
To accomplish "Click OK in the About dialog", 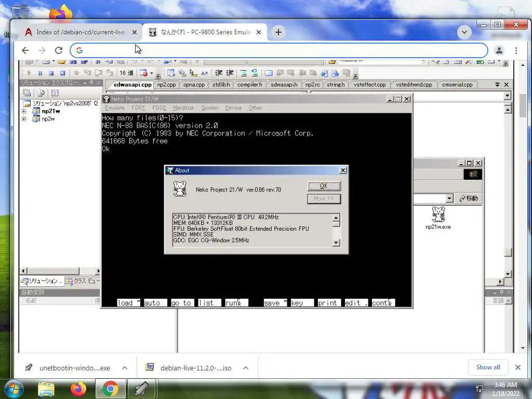I will coord(324,186).
